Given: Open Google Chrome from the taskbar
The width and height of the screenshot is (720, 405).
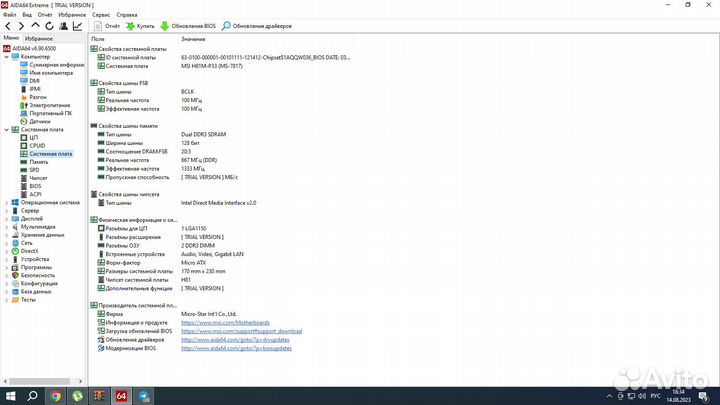Looking at the screenshot, I should point(56,396).
